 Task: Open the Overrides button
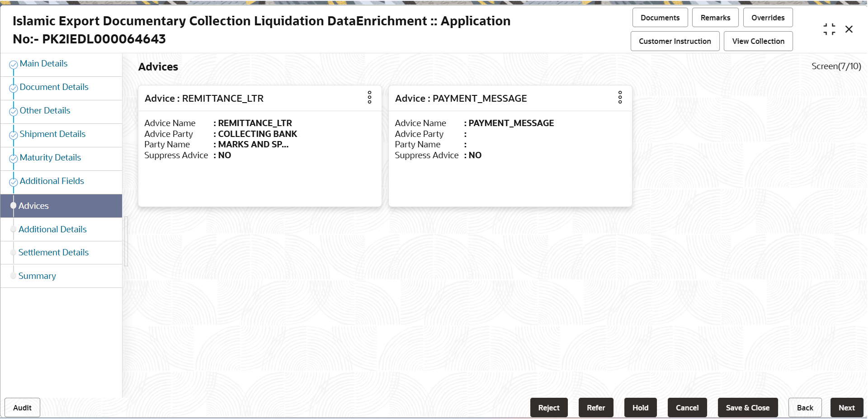(x=768, y=18)
